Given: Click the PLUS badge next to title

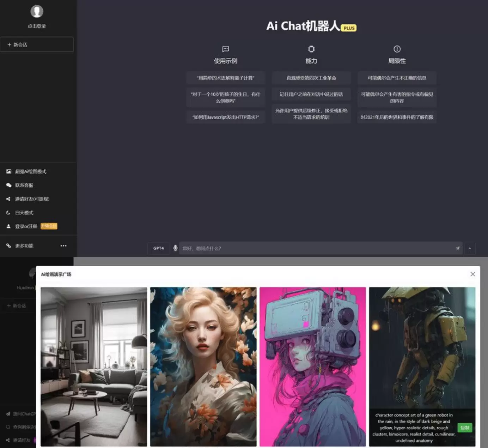Looking at the screenshot, I should pyautogui.click(x=349, y=28).
